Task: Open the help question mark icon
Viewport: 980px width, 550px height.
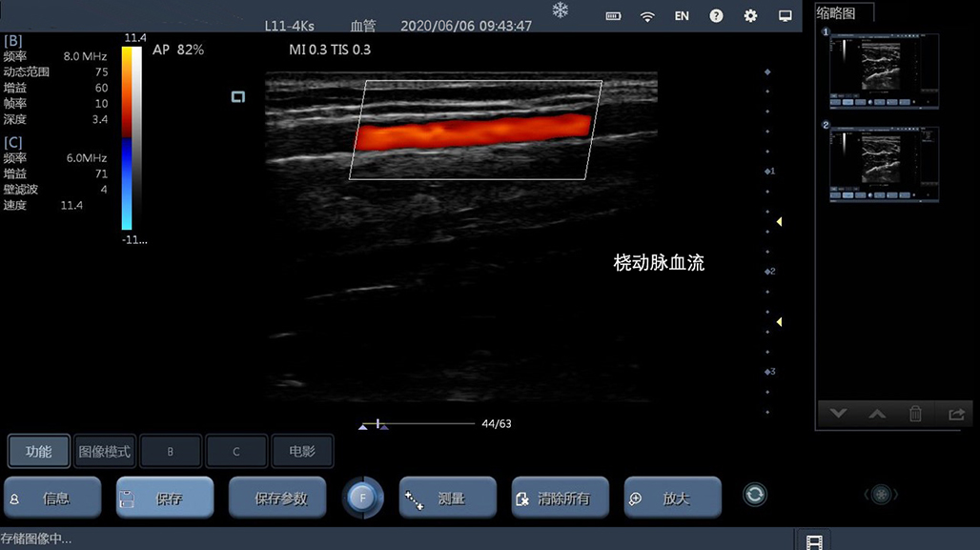Action: (716, 16)
